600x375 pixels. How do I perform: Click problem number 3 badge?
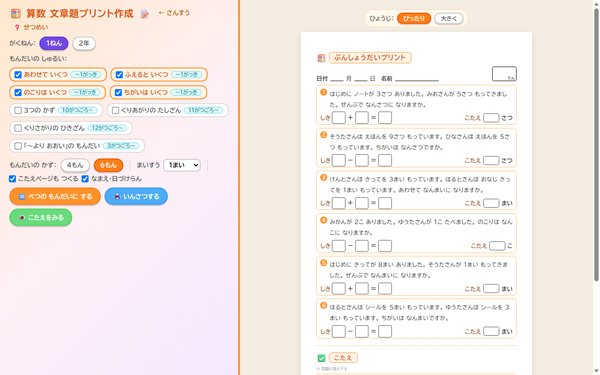[x=323, y=178]
